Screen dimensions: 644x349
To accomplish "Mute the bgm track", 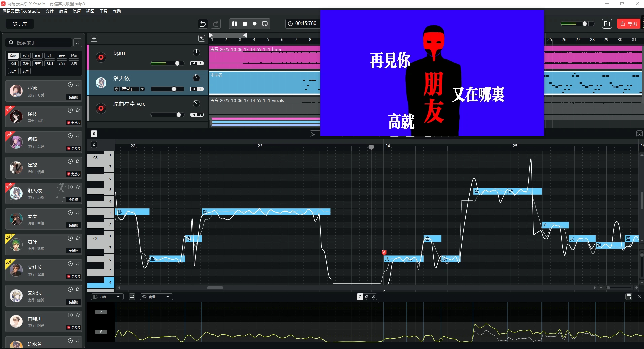I will pyautogui.click(x=193, y=63).
